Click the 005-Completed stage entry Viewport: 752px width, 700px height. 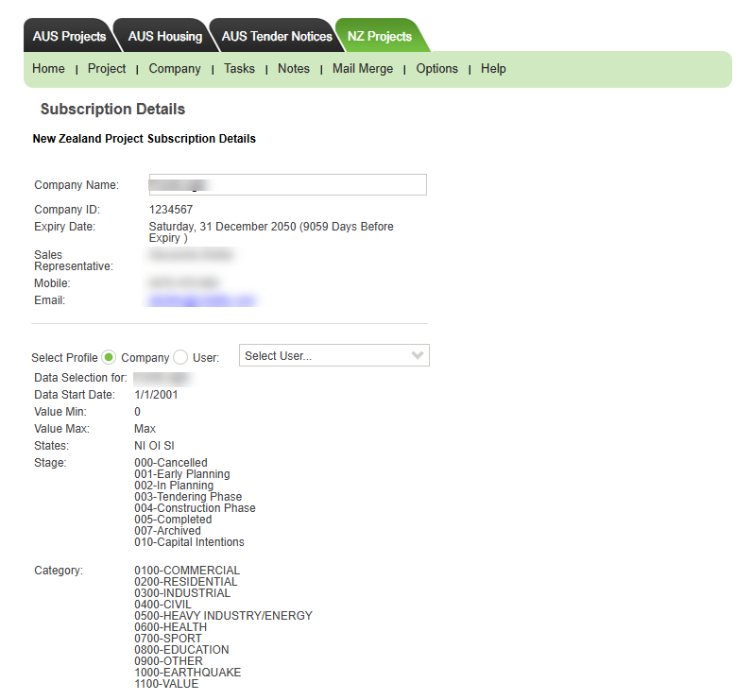point(173,520)
